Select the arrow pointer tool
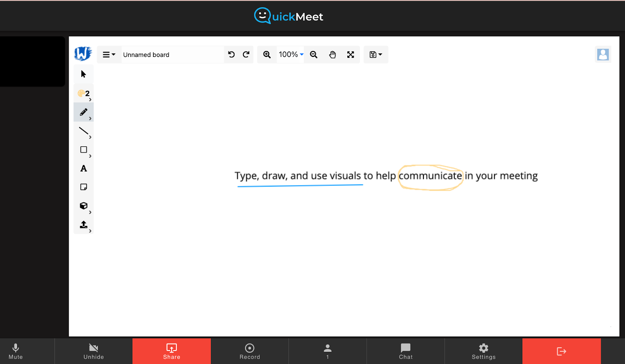Screen dimensions: 625x364 point(83,74)
